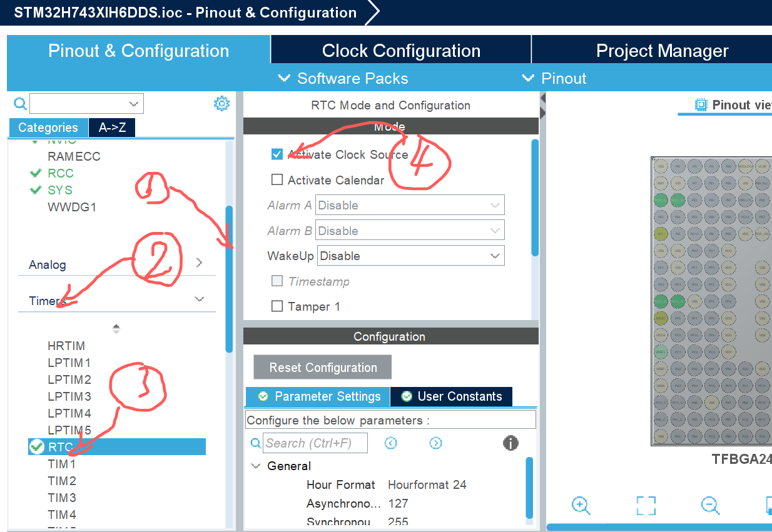Switch to A->Z list tab
Image resolution: width=772 pixels, height=532 pixels.
pos(112,128)
